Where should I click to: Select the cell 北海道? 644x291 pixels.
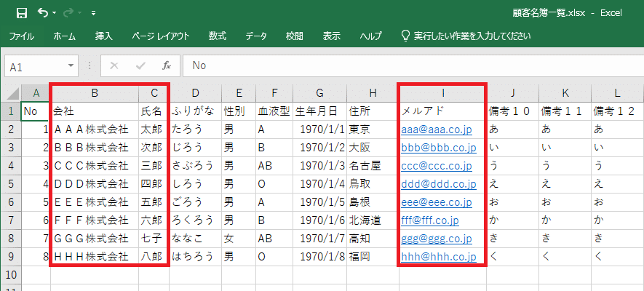click(x=373, y=220)
